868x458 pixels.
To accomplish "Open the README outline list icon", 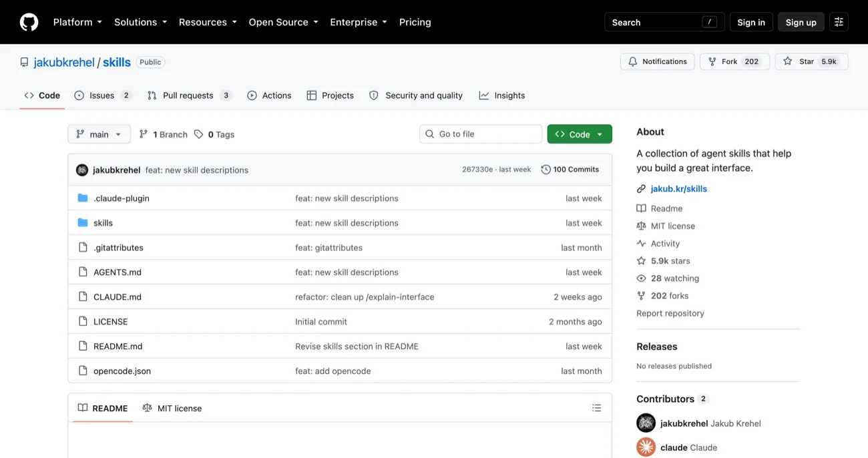I will (596, 408).
